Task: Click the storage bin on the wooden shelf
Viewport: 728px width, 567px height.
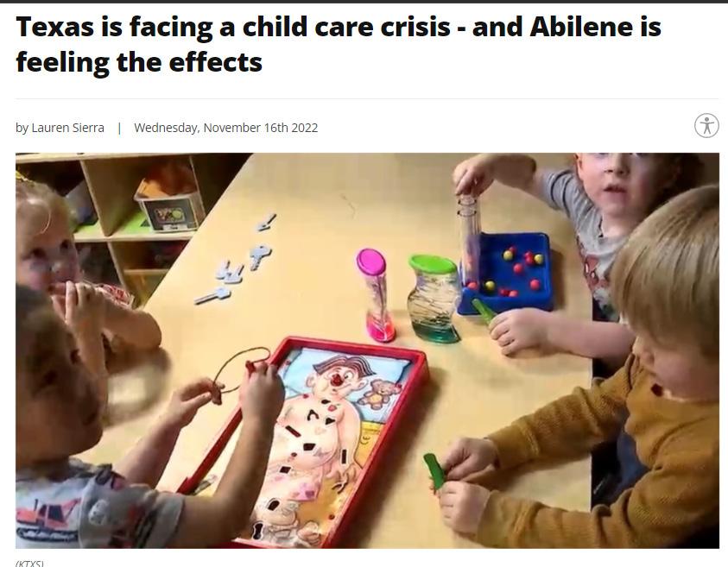Action: [170, 206]
